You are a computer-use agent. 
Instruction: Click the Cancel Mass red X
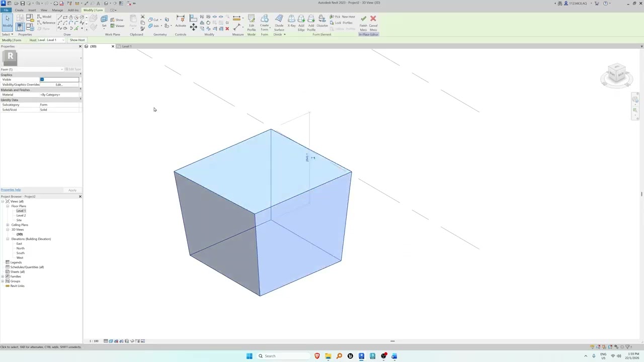(373, 23)
